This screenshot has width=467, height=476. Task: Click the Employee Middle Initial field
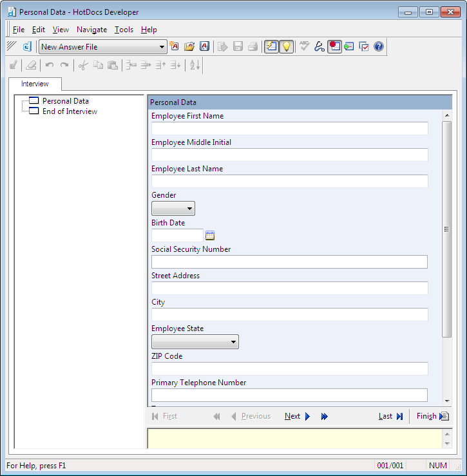pos(290,155)
